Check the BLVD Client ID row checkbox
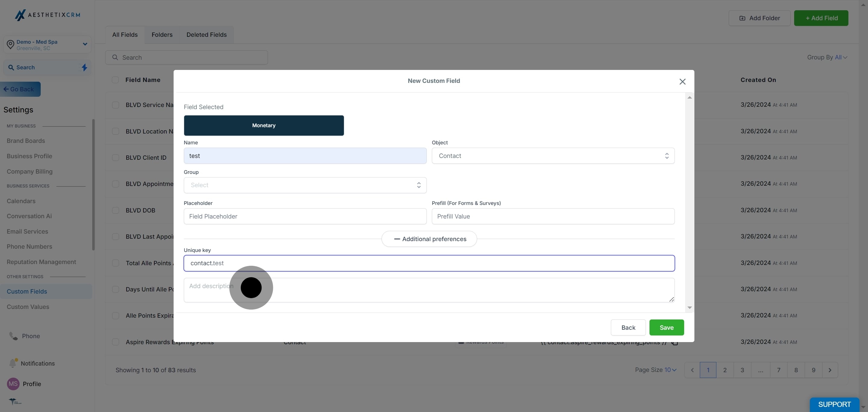 (x=115, y=158)
